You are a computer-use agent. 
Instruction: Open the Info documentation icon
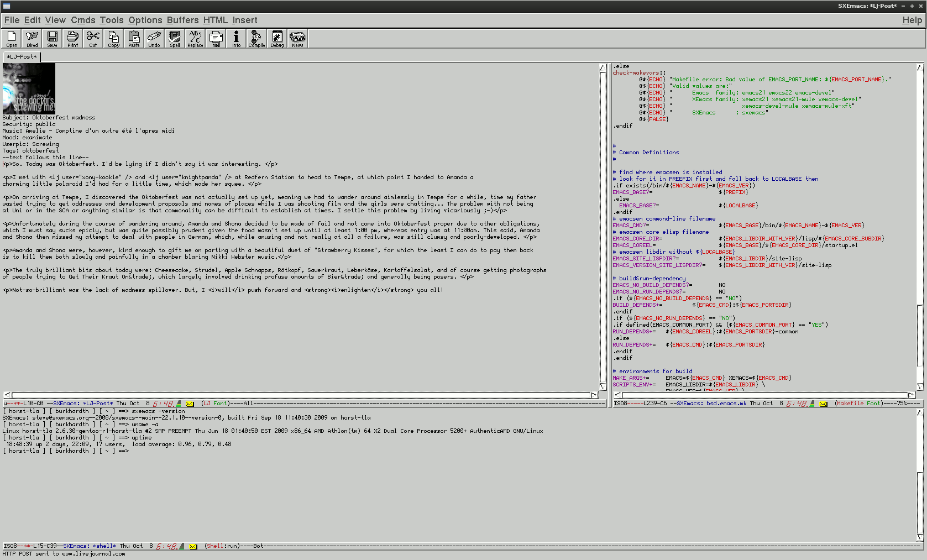click(236, 39)
